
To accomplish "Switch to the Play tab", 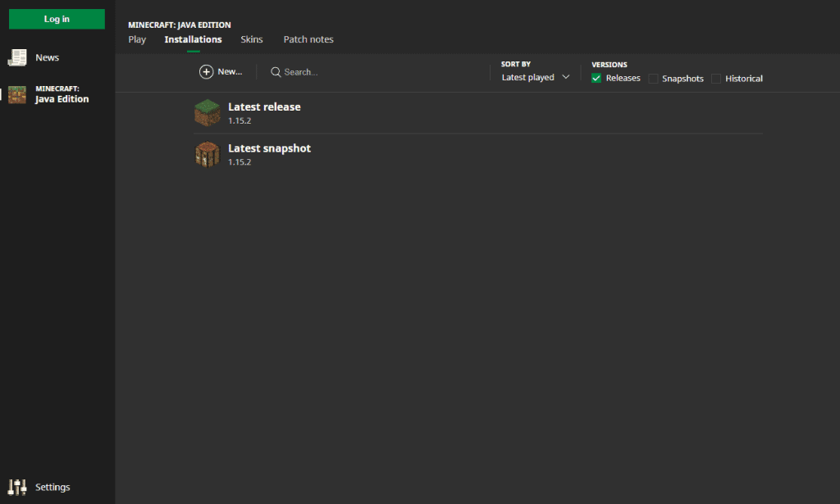I will pos(137,39).
